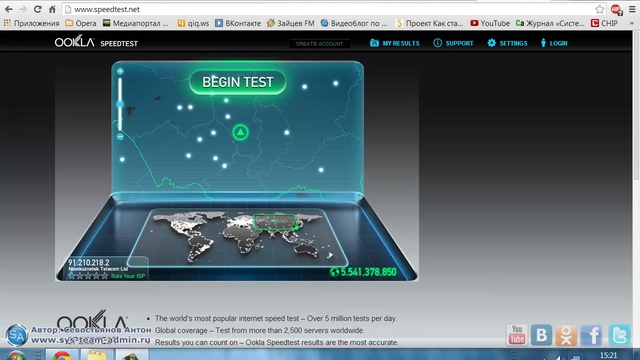640x360 pixels.
Task: Click the global test counter 5.541.378.850
Action: click(x=363, y=272)
